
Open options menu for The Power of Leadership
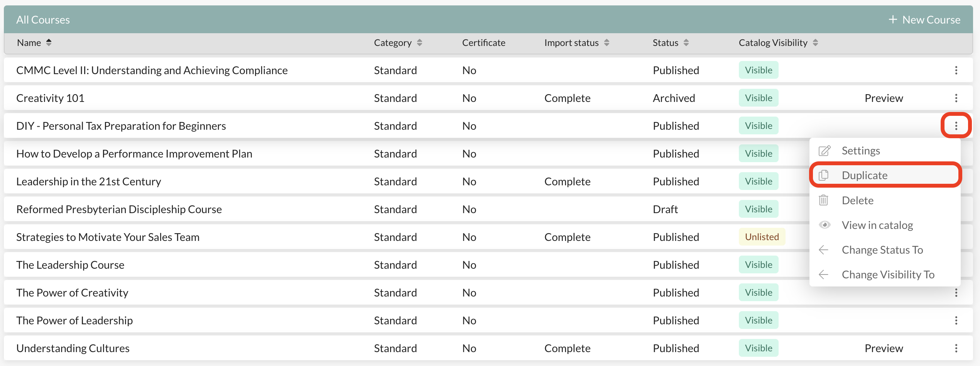click(x=956, y=320)
